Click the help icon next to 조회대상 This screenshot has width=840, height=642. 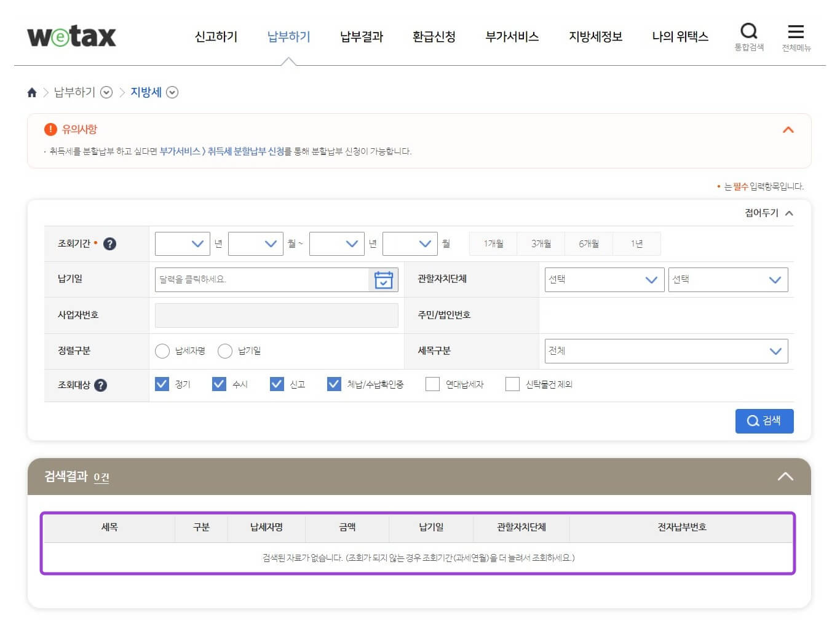(102, 385)
